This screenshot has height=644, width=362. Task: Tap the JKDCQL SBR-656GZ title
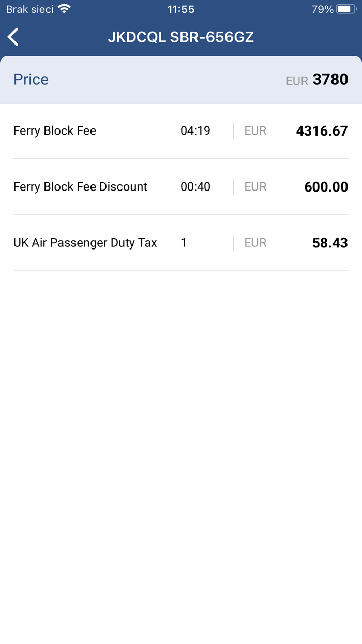pyautogui.click(x=181, y=37)
